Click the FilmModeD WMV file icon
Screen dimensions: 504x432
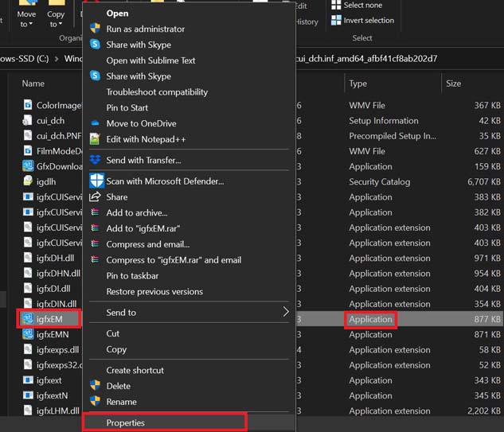[x=28, y=150]
